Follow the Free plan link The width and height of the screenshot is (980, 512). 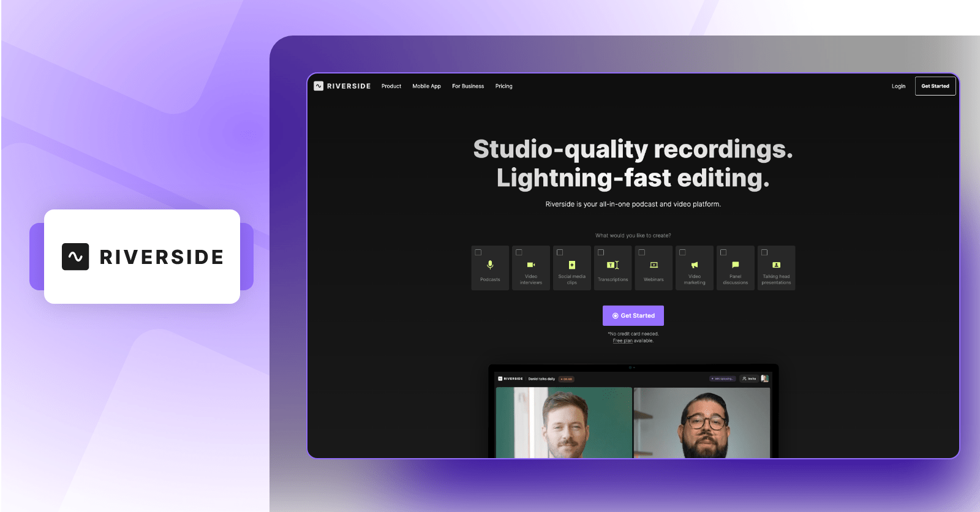tap(622, 341)
